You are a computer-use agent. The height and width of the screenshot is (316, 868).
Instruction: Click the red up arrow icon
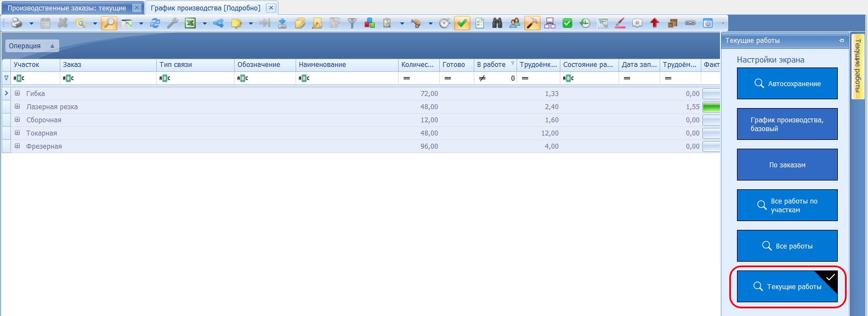click(x=655, y=23)
